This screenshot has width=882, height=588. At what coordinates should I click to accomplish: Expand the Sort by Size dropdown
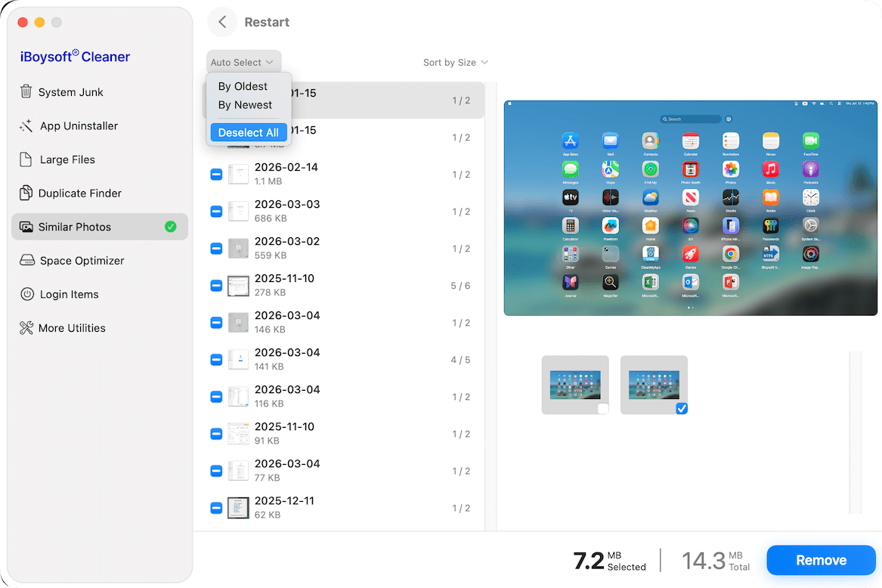coord(455,63)
